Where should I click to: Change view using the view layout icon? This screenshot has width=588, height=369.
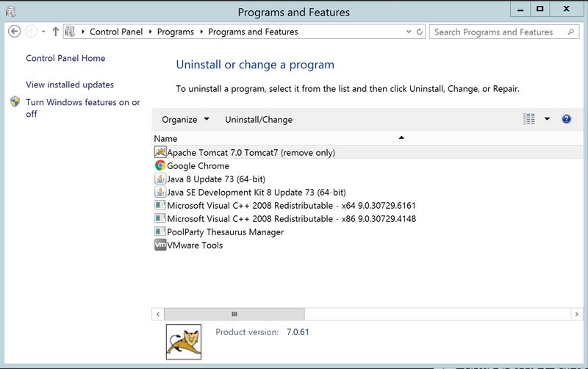[x=528, y=119]
